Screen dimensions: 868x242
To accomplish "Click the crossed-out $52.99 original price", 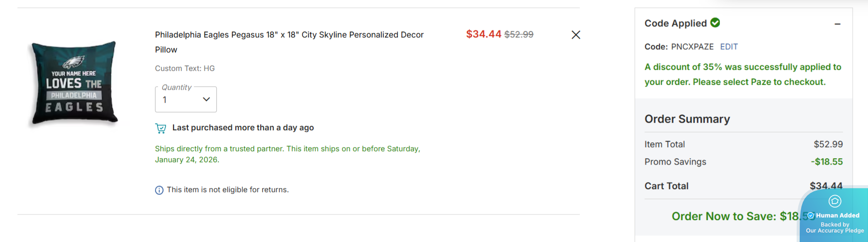I will [519, 34].
